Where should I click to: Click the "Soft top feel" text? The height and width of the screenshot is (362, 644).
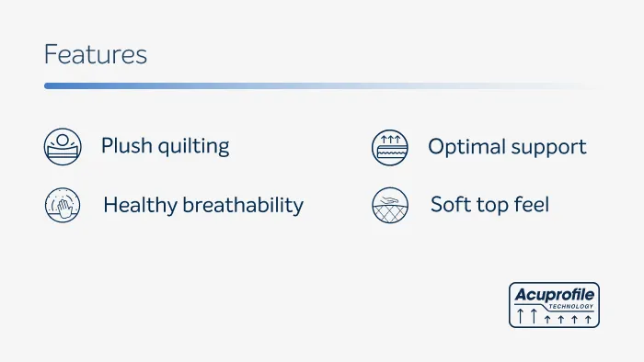click(x=489, y=204)
